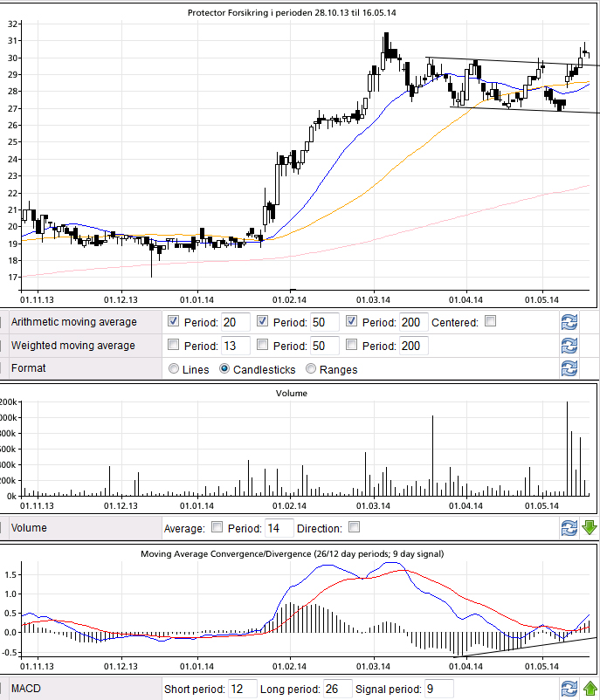This screenshot has width=600, height=700.
Task: Refresh the Arithmetic moving average settings
Action: click(569, 322)
